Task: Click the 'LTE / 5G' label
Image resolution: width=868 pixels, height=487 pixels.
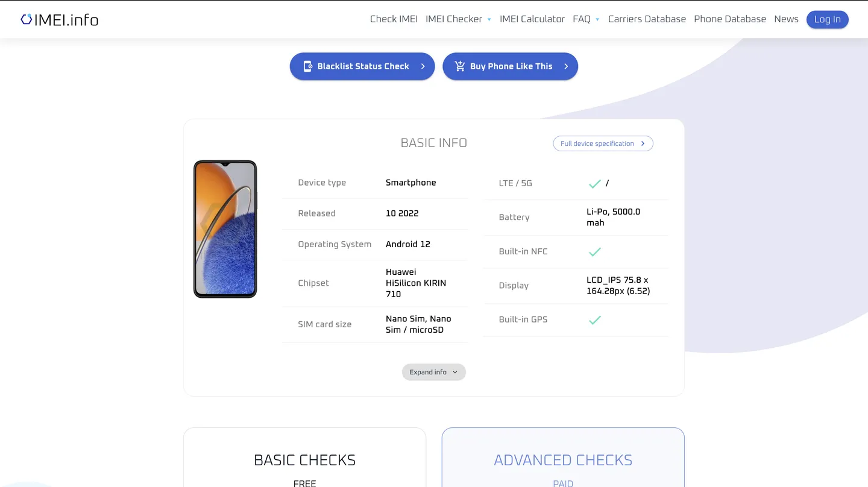Action: 515,183
